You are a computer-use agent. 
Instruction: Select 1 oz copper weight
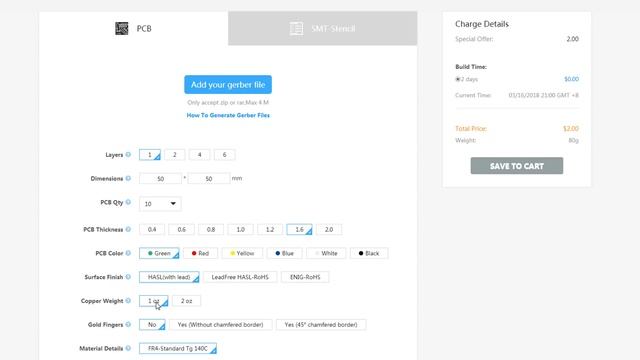(x=153, y=301)
